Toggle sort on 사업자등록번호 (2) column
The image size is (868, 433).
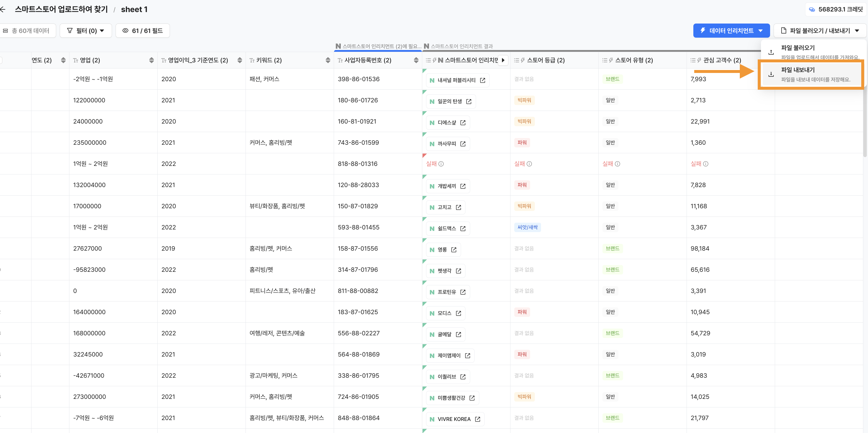416,60
